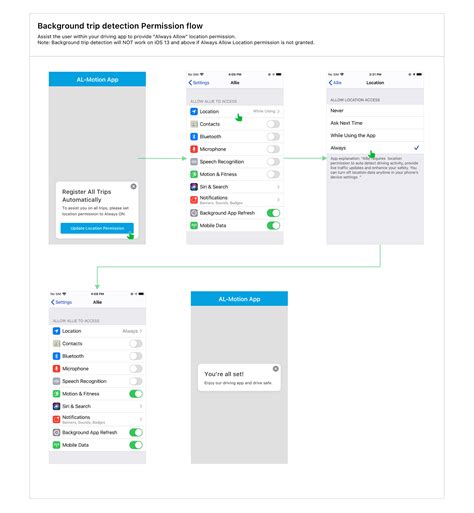Screen dimensions: 474x513
Task: Tap Siri & Search icon on While Using screen
Action: coord(194,187)
